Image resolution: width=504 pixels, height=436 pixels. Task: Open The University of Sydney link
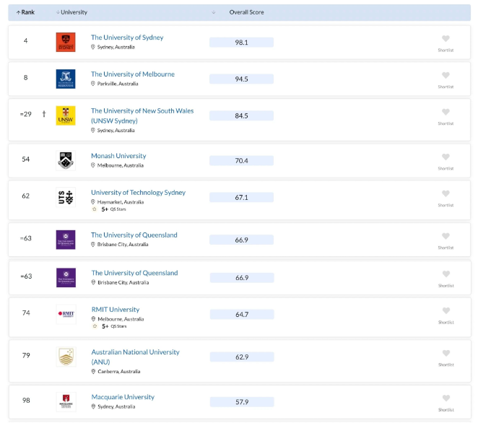click(x=127, y=38)
